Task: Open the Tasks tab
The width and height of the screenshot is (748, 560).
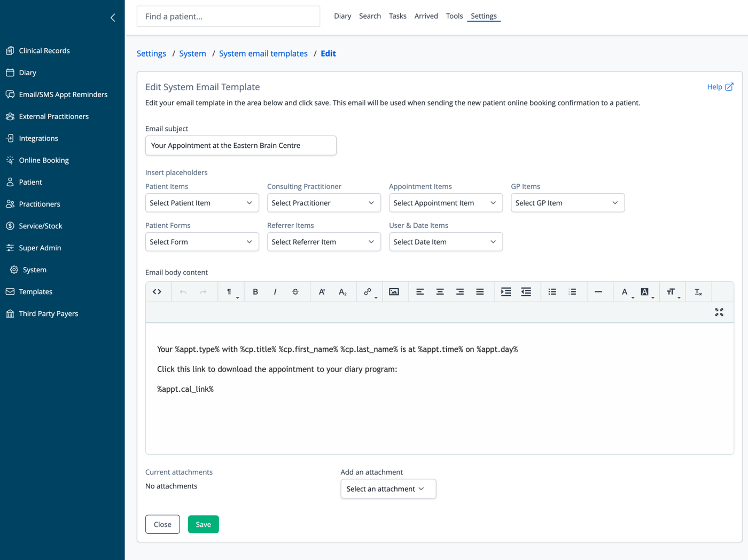Action: [398, 16]
